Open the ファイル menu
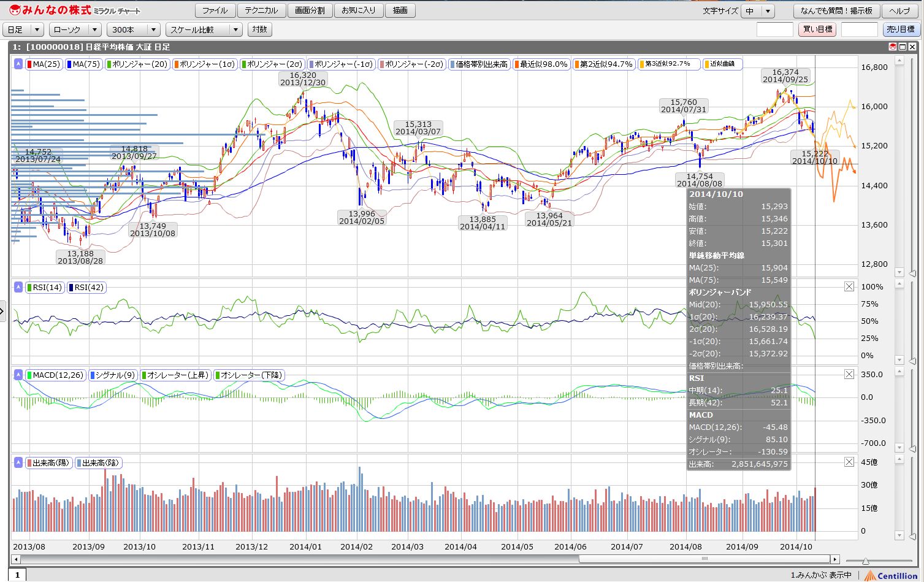The width and height of the screenshot is (924, 582). pyautogui.click(x=215, y=10)
